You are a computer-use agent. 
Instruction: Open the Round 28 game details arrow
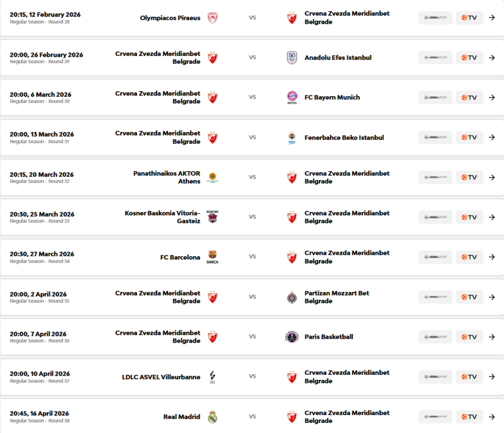click(x=492, y=18)
